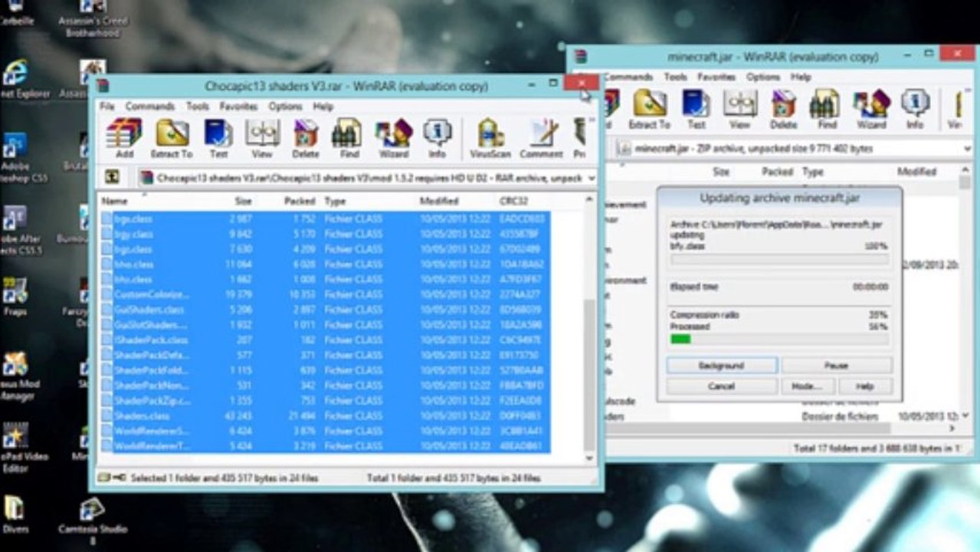The image size is (980, 552).
Task: Click Comment icon in Chocapic13 shaders window
Action: (541, 138)
